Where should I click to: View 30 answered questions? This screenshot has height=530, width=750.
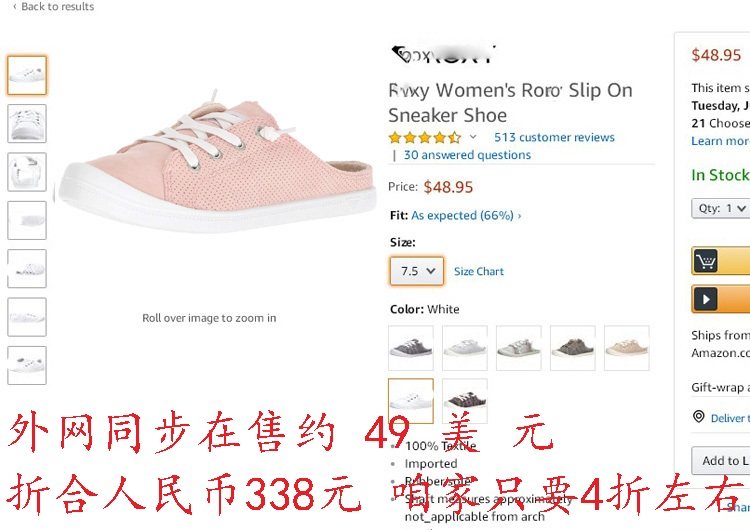tap(467, 155)
